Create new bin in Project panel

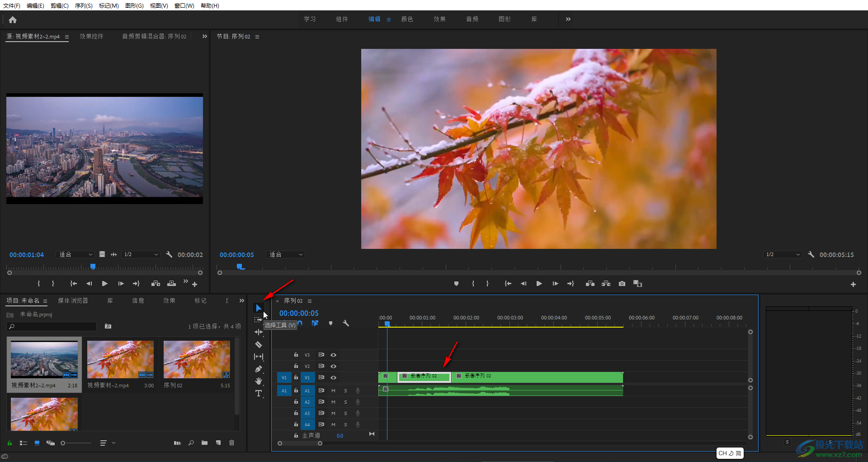point(204,443)
